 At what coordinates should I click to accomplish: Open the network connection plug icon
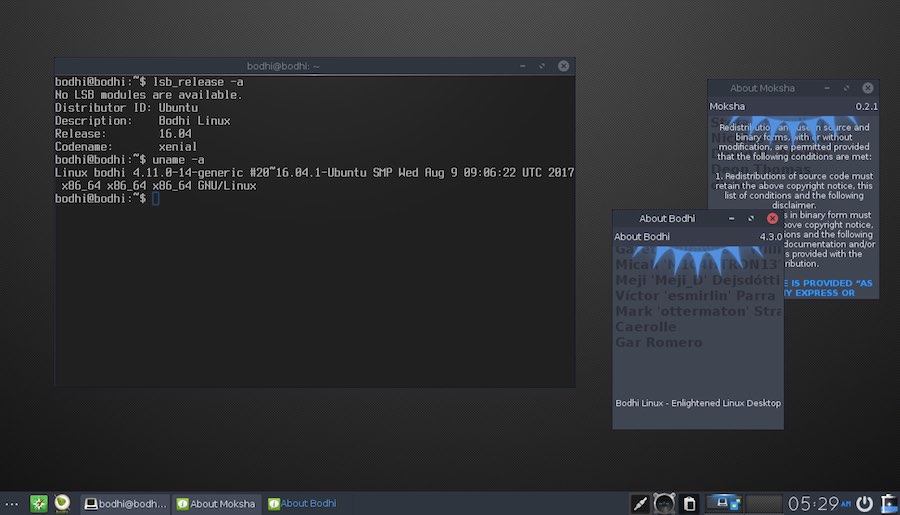tap(639, 504)
